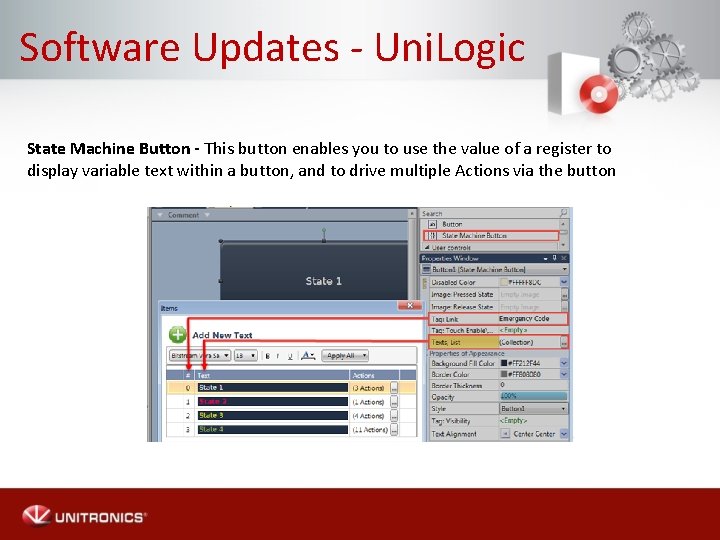Open the Texts List collection editor
Image resolution: width=720 pixels, height=540 pixels.
point(564,342)
